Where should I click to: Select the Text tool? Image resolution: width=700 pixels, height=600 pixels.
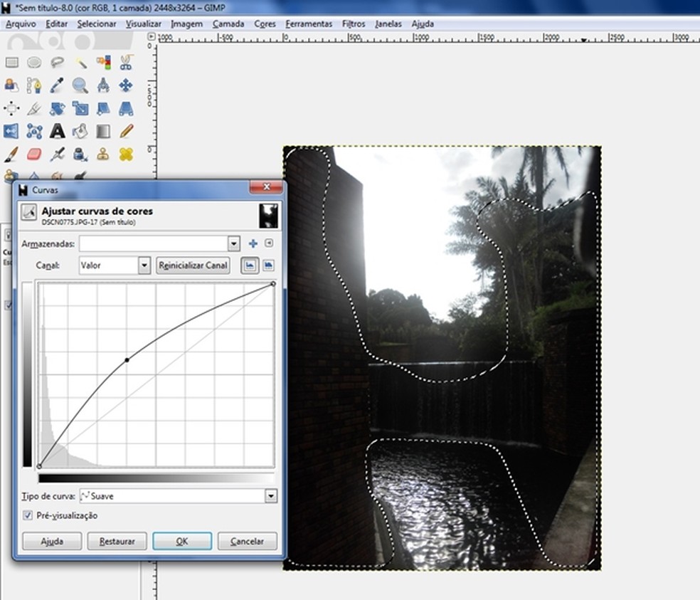(58, 131)
